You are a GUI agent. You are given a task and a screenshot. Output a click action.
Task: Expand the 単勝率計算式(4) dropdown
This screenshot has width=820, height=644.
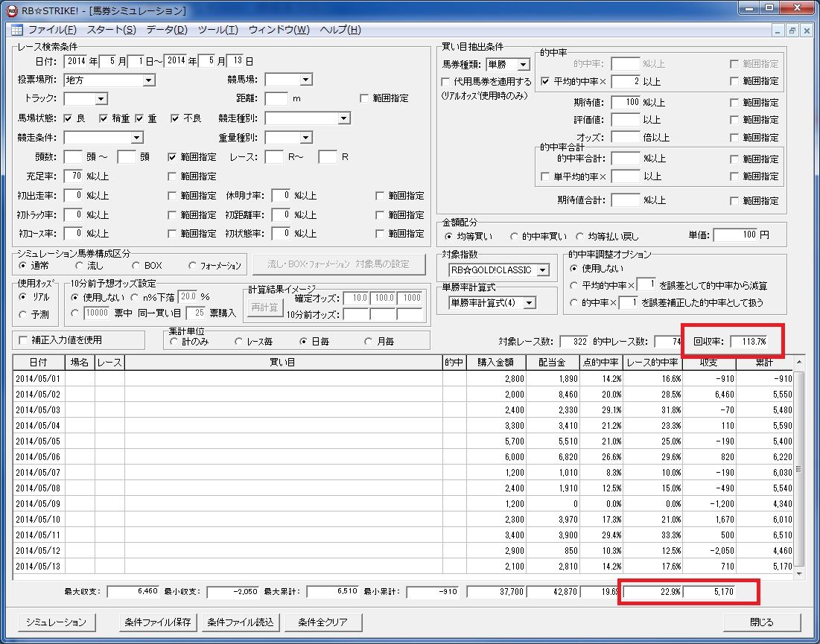[530, 303]
